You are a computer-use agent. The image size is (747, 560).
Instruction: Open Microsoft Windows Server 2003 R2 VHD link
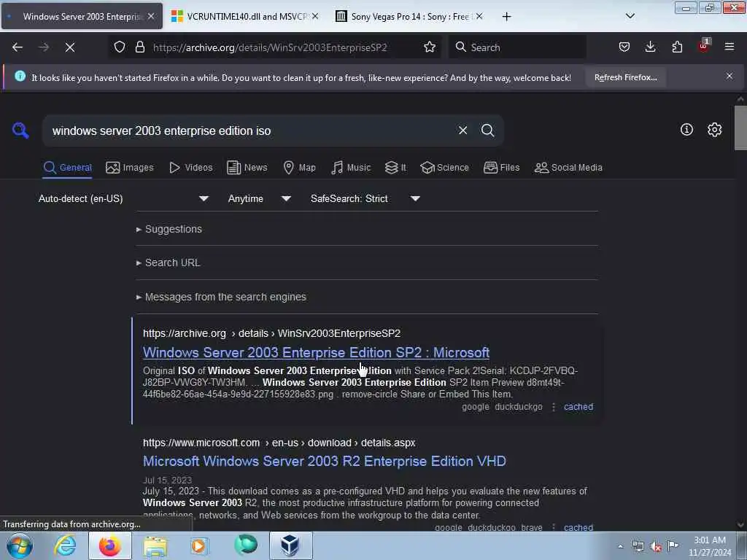coord(325,462)
